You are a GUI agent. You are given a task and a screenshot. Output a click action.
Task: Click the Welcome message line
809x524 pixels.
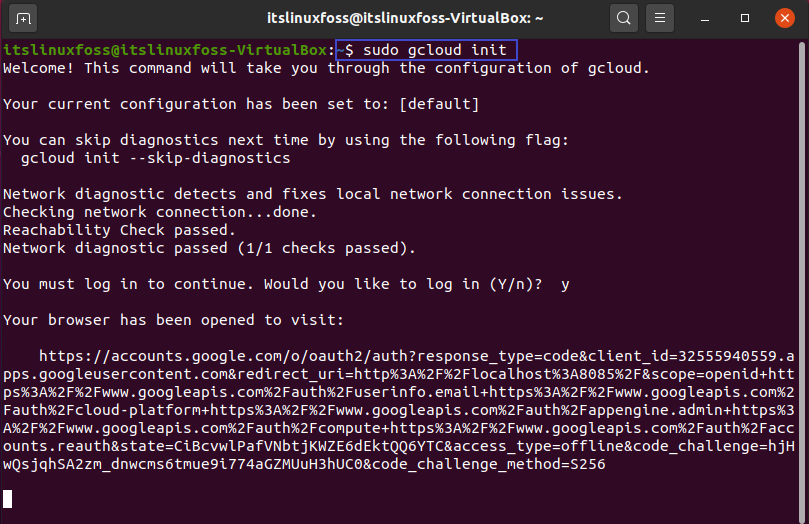click(326, 68)
